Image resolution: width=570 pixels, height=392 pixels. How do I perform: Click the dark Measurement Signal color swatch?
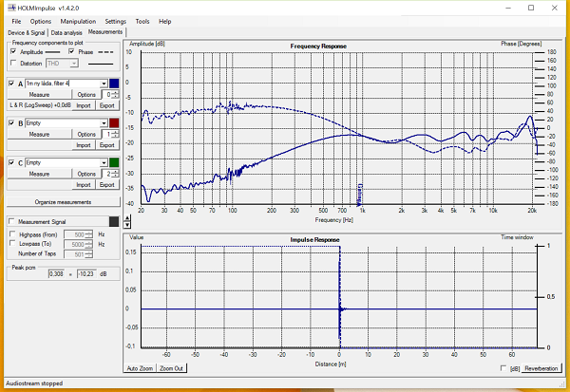114,221
